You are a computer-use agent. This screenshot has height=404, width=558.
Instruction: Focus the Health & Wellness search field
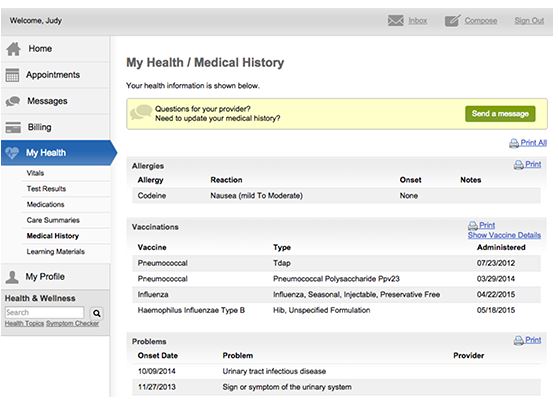[44, 313]
